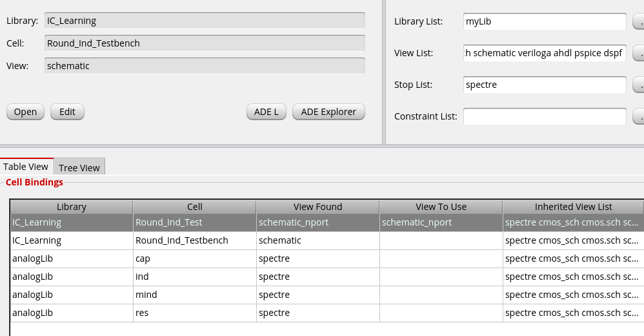Click View To Use cell for mind
The width and height of the screenshot is (644, 336).
coord(441,295)
